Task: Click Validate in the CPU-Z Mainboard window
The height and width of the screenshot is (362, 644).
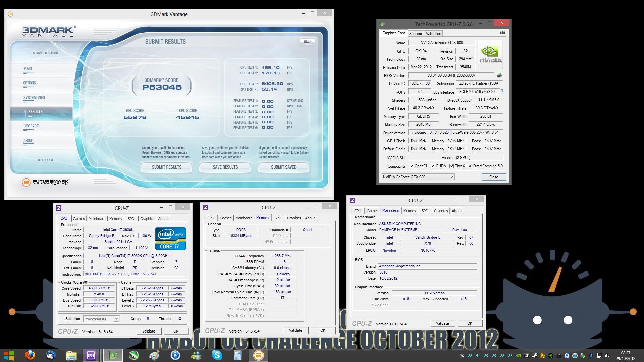Action: pos(442,323)
